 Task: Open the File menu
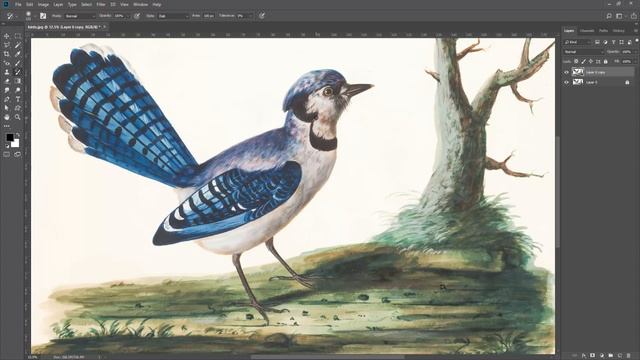pos(18,4)
